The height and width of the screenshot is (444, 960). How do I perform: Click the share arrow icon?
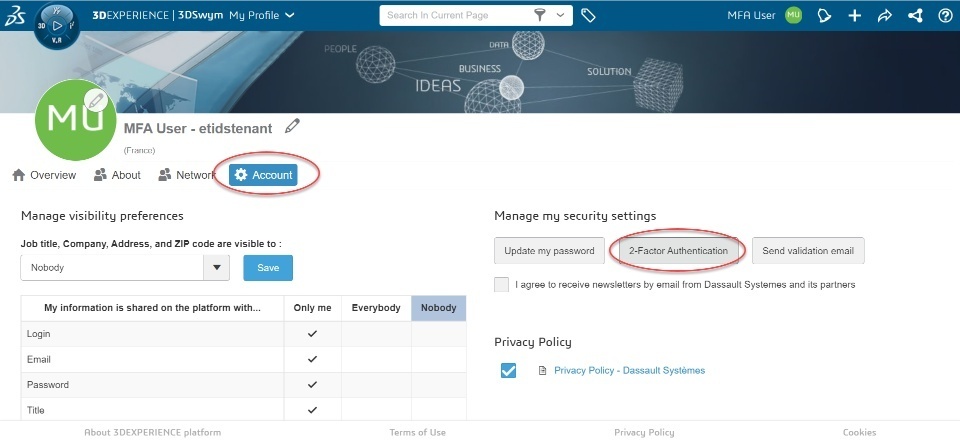click(885, 16)
